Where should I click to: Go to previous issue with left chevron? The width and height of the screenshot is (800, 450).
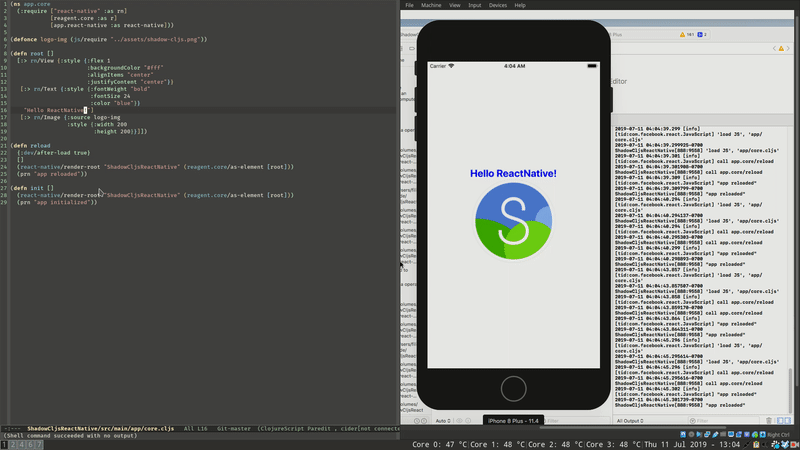click(774, 48)
